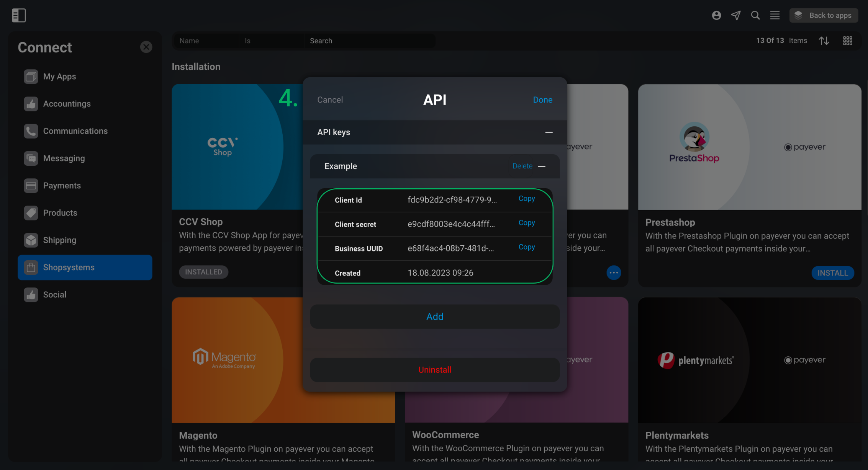Click the Created date 18.08.2023 09:26
Viewport: 868px width, 470px height.
click(441, 273)
